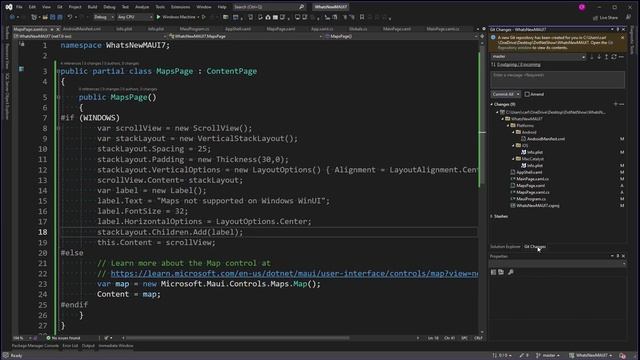The height and width of the screenshot is (360, 640).
Task: Open the Error List tab
Action: point(70,346)
